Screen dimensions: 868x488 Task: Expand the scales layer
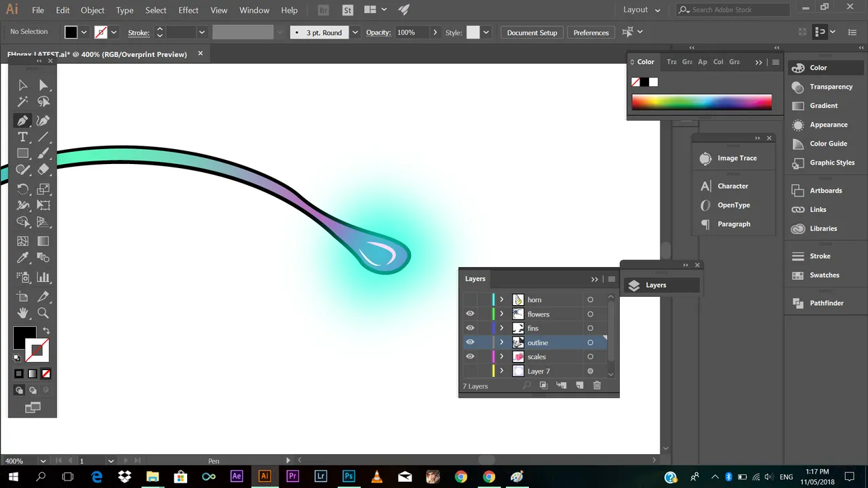[502, 357]
